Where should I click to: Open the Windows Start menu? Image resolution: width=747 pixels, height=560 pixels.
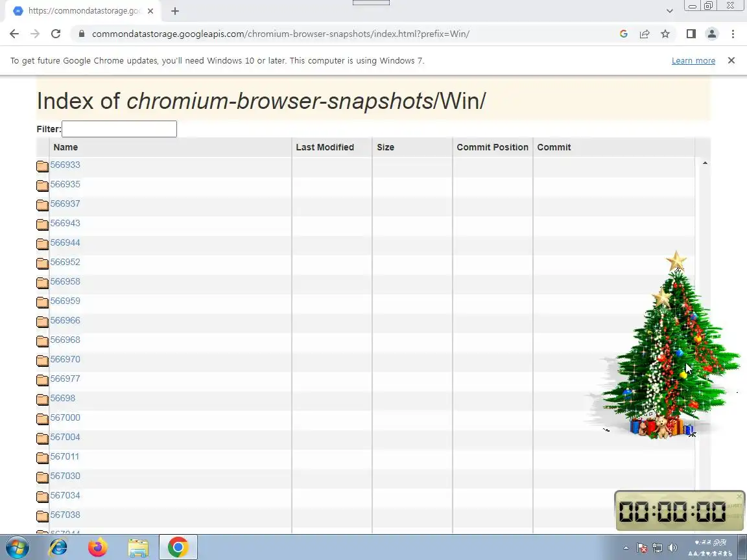click(18, 548)
